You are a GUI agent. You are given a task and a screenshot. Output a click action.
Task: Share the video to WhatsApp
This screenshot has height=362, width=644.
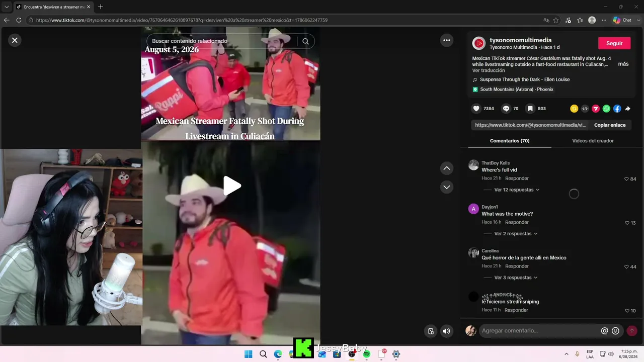tap(606, 109)
